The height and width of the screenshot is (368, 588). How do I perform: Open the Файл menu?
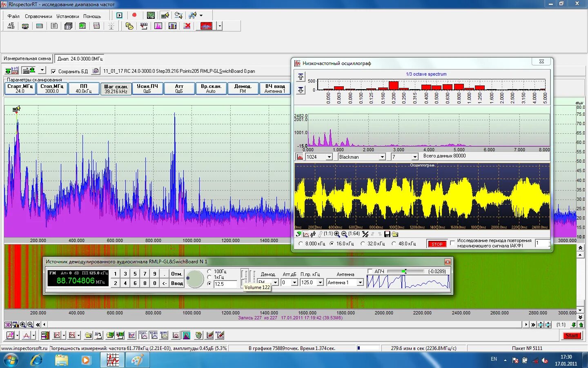pos(13,16)
